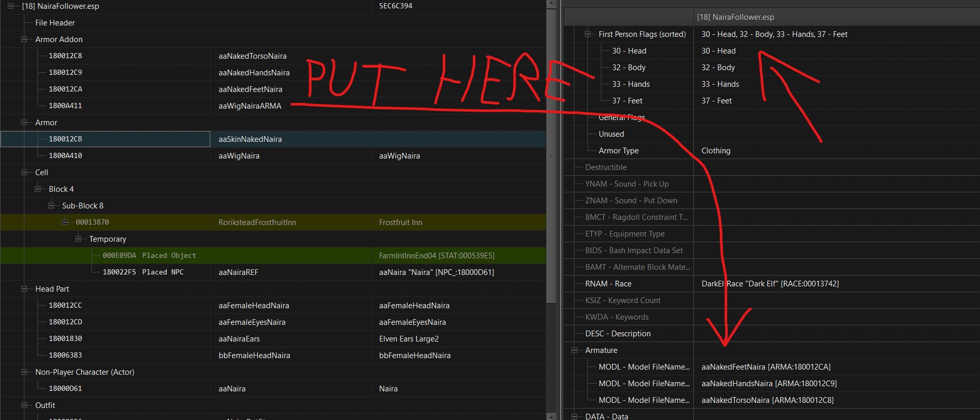Click the [18] NairaFollower.esp column header
The image size is (980, 420).
735,17
